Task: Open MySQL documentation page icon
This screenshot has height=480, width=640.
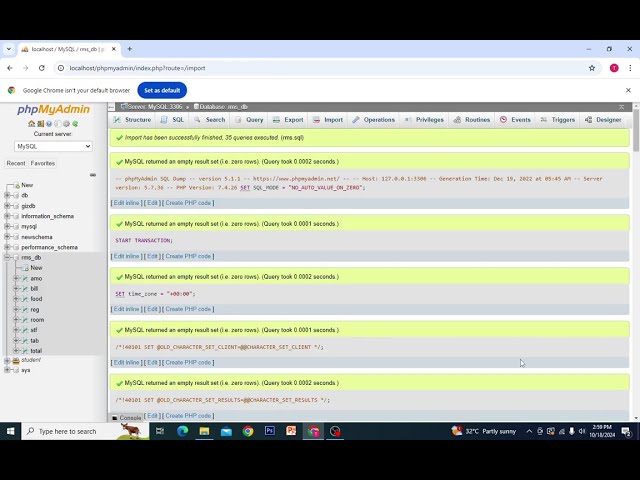Action: 58,123
